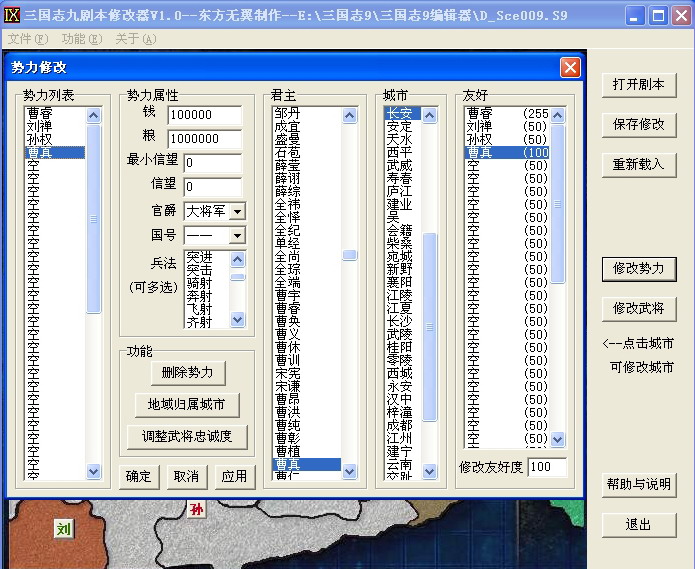Click the 君主 list scrollbar thumb

click(349, 255)
